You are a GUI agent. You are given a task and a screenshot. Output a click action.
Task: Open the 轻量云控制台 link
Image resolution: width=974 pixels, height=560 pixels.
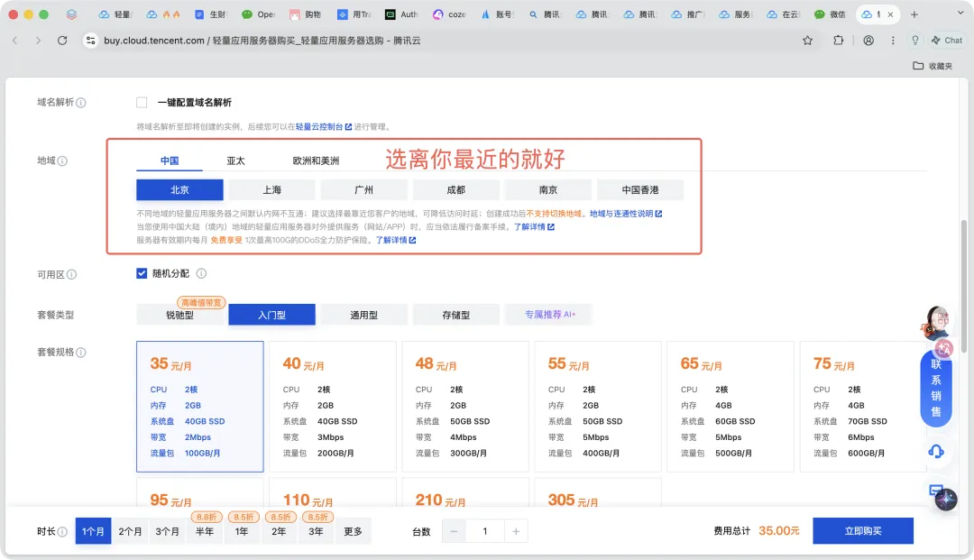tap(324, 126)
